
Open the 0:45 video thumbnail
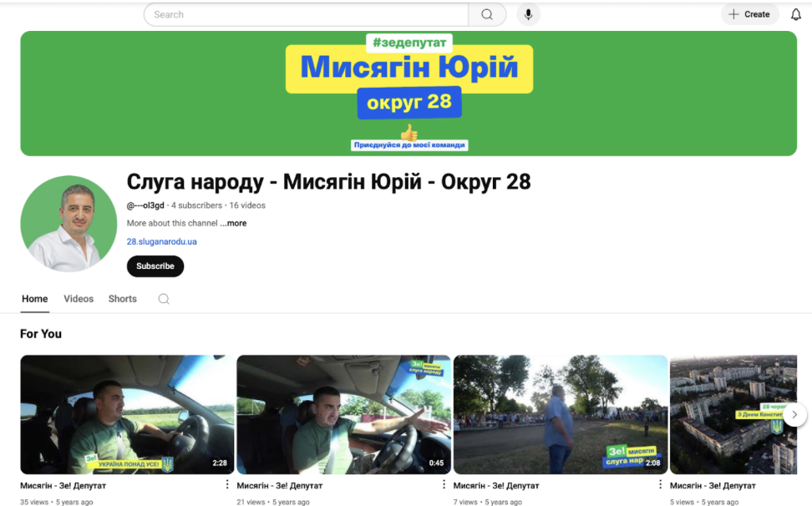(x=343, y=414)
